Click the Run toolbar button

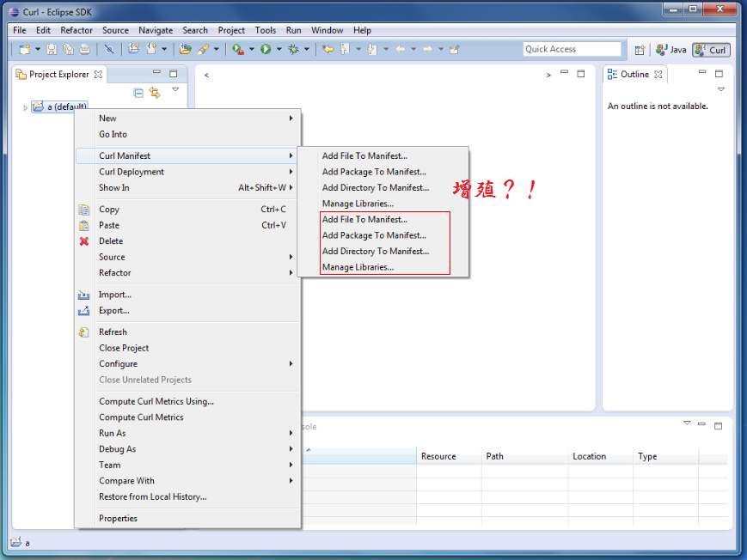click(x=266, y=50)
